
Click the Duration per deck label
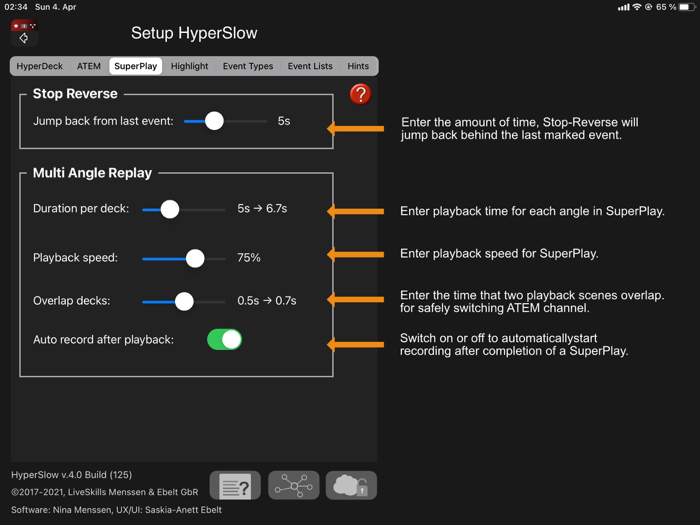click(81, 208)
